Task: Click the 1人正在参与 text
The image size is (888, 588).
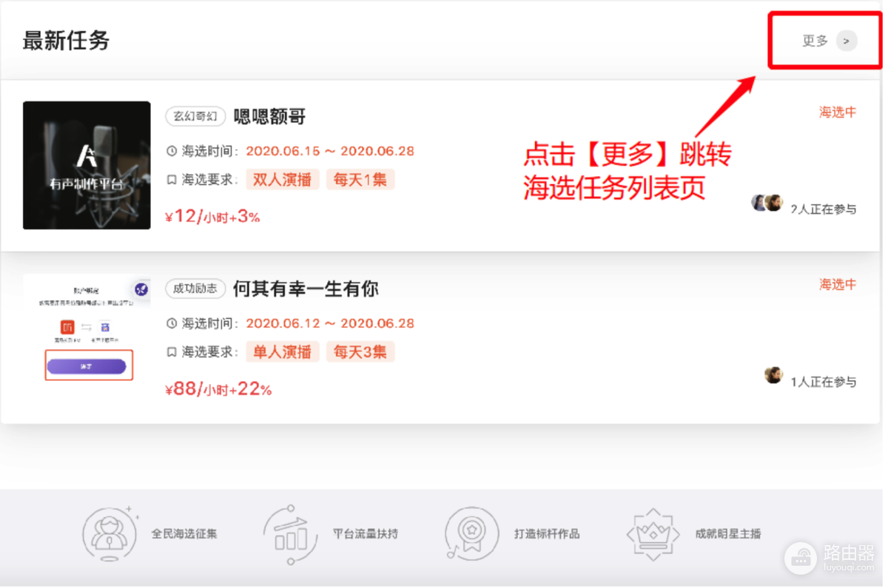Action: pyautogui.click(x=824, y=382)
